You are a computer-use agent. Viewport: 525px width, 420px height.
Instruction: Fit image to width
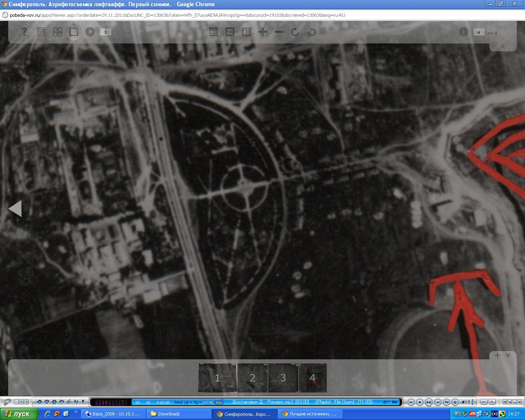click(230, 32)
